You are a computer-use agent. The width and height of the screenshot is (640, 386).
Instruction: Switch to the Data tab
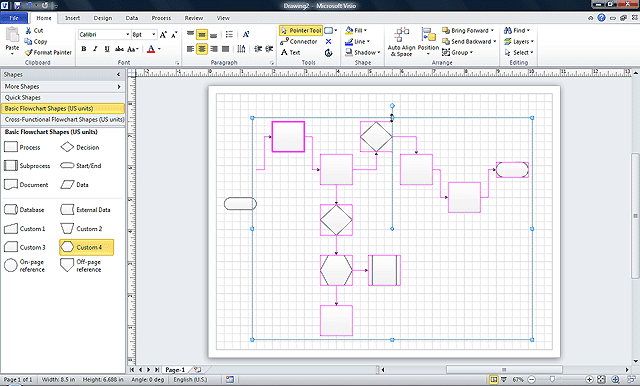(x=131, y=18)
